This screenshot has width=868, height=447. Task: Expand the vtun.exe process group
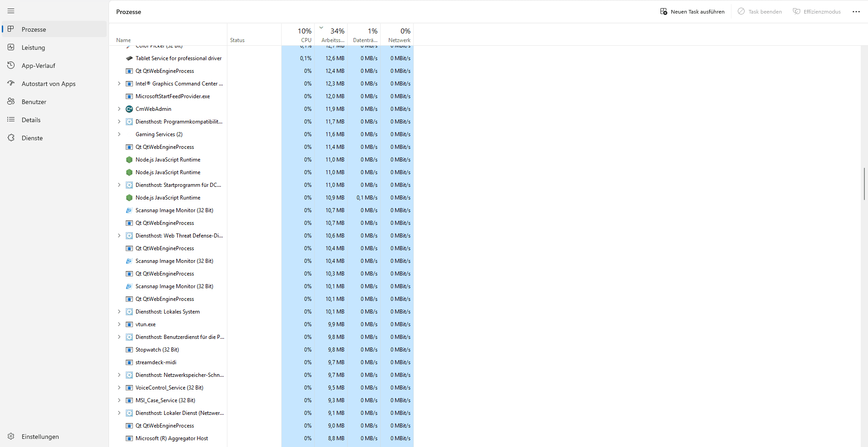[119, 324]
